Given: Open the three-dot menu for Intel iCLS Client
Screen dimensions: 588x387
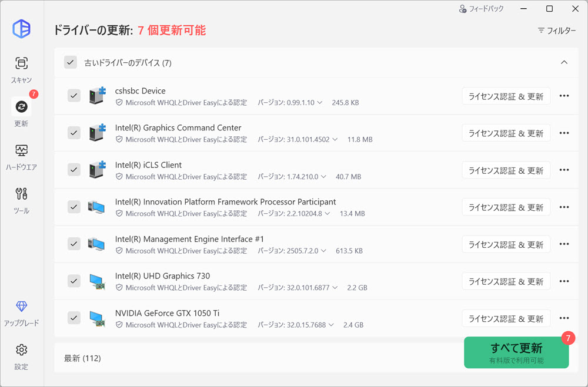Looking at the screenshot, I should 564,170.
